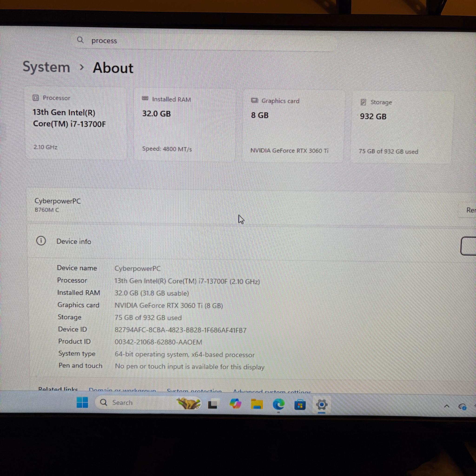Launch Microsoft Edge from the taskbar
The image size is (476, 476).
point(278,405)
